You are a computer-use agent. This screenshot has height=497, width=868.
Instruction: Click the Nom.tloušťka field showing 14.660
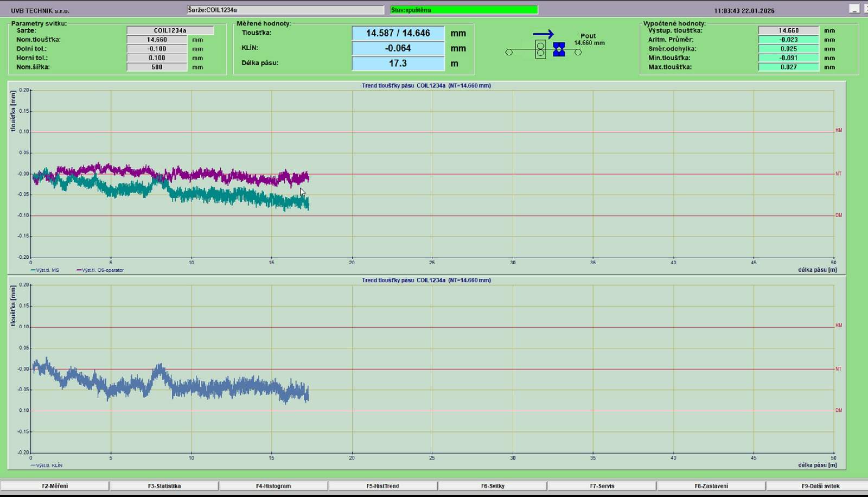click(157, 40)
